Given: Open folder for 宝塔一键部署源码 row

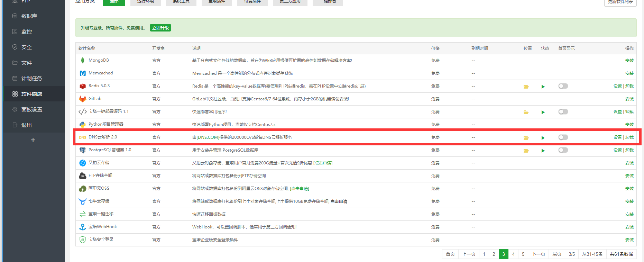Looking at the screenshot, I should pyautogui.click(x=526, y=112).
